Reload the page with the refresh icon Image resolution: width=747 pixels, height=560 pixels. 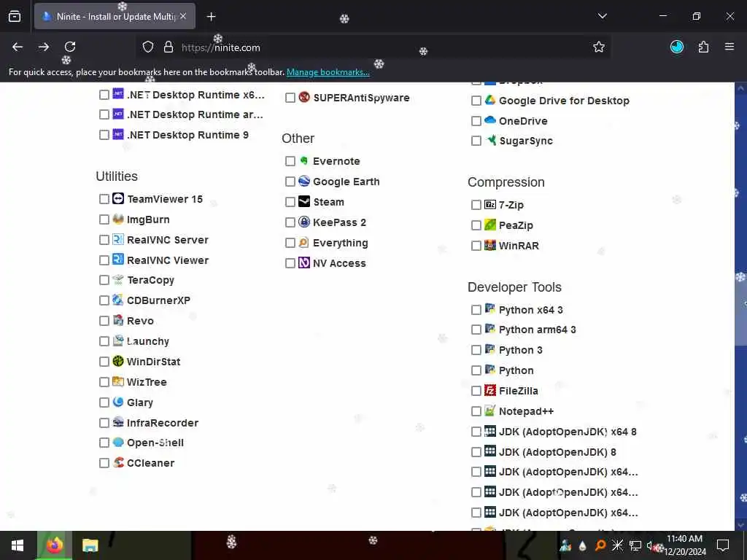70,47
